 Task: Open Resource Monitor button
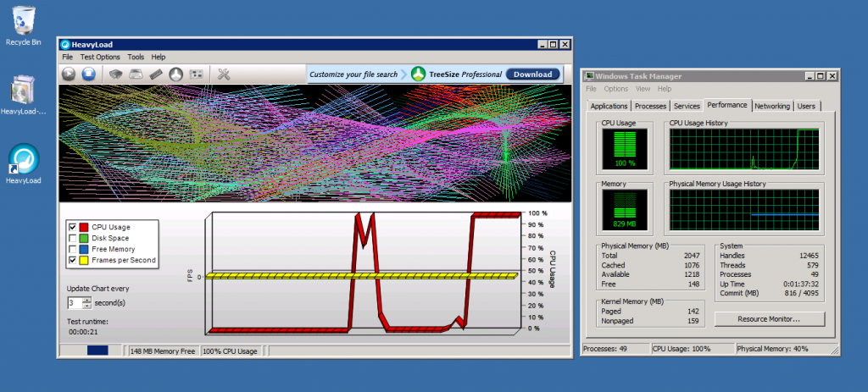coord(770,319)
